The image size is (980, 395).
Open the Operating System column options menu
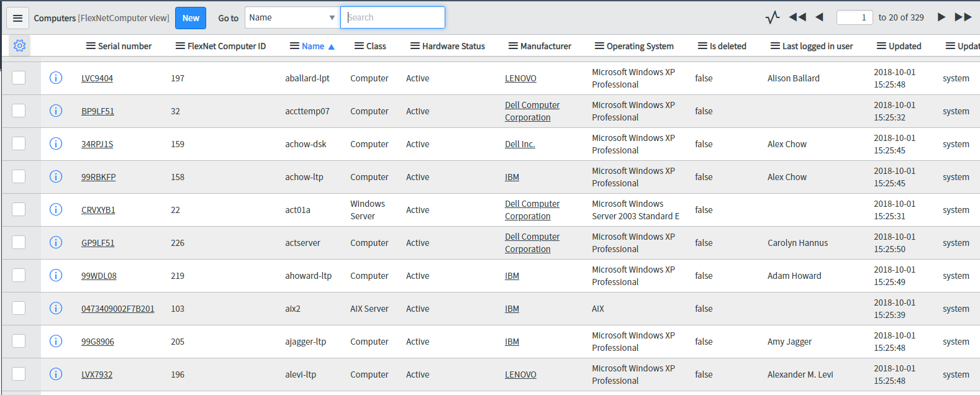[x=599, y=46]
